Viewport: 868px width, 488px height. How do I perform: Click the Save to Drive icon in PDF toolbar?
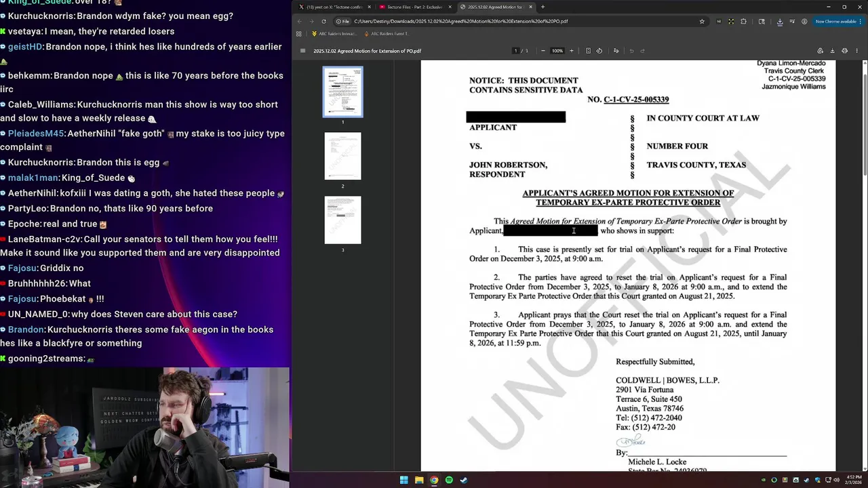[820, 51]
